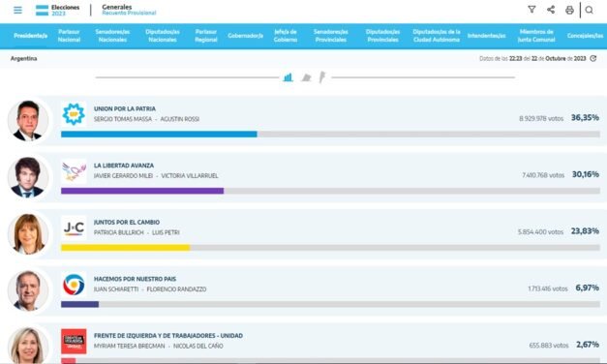Viewport: 607px width, 364px height.
Task: Select FRENTE DE IZQUIERDA Y DE TRABAJADORES name
Action: coord(168,336)
